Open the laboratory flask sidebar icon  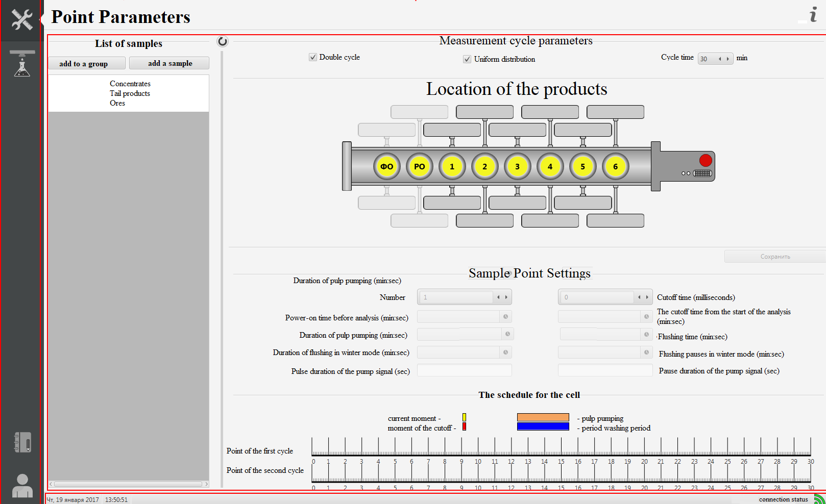tap(22, 64)
